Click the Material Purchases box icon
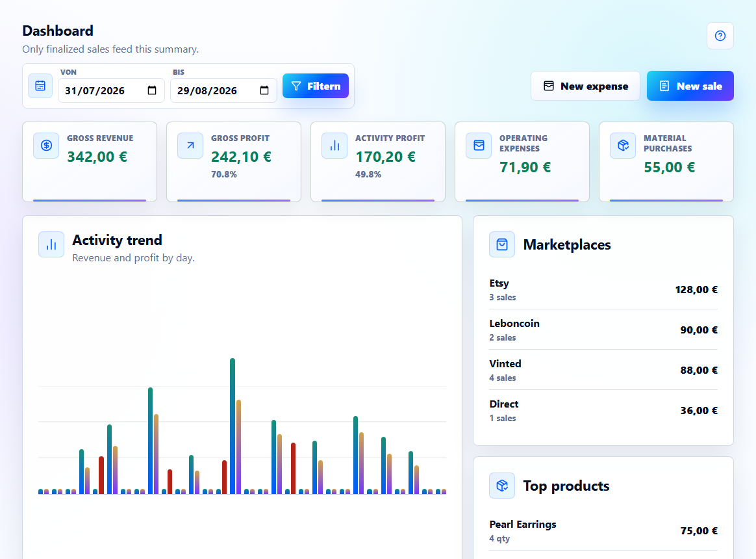This screenshot has height=559, width=756. tap(623, 146)
